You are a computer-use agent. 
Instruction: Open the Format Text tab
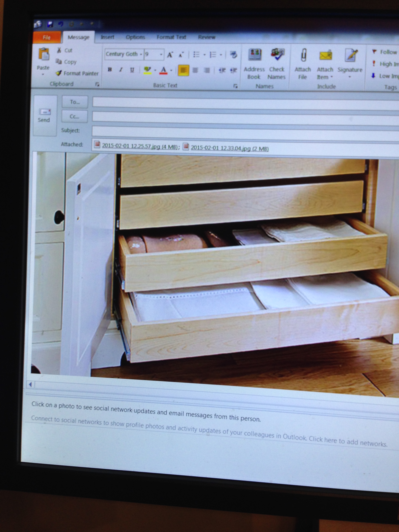171,37
